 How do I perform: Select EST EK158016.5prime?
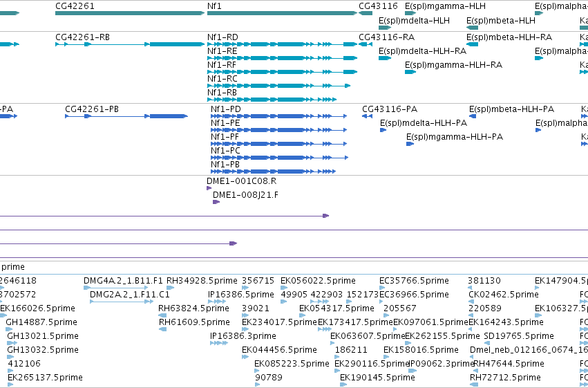point(387,358)
